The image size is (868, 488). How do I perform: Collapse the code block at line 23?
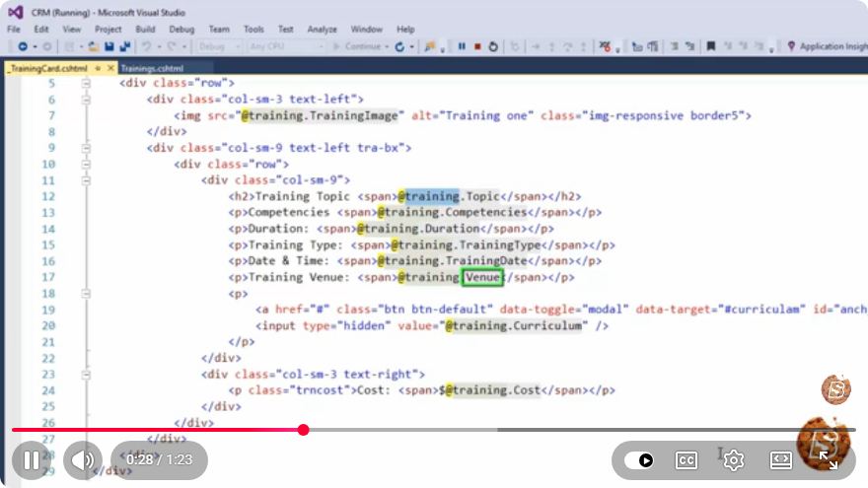click(x=86, y=375)
